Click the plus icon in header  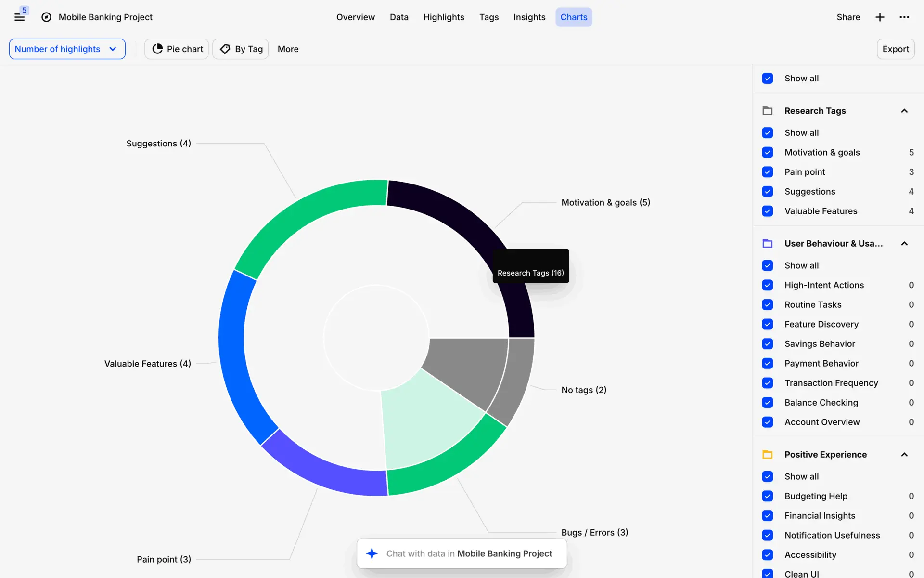coord(880,17)
